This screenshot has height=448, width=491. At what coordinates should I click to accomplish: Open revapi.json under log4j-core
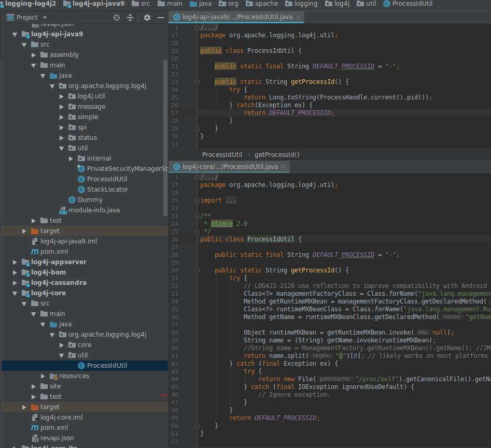[x=52, y=438]
